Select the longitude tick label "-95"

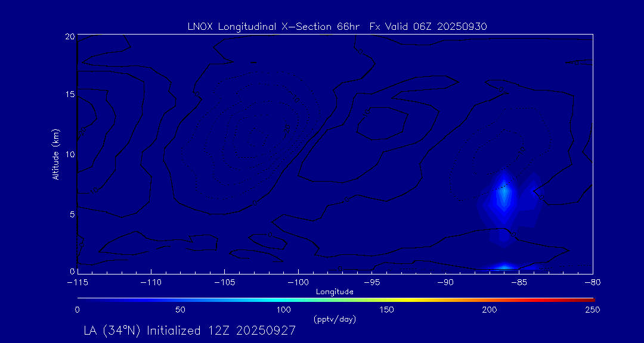click(371, 283)
